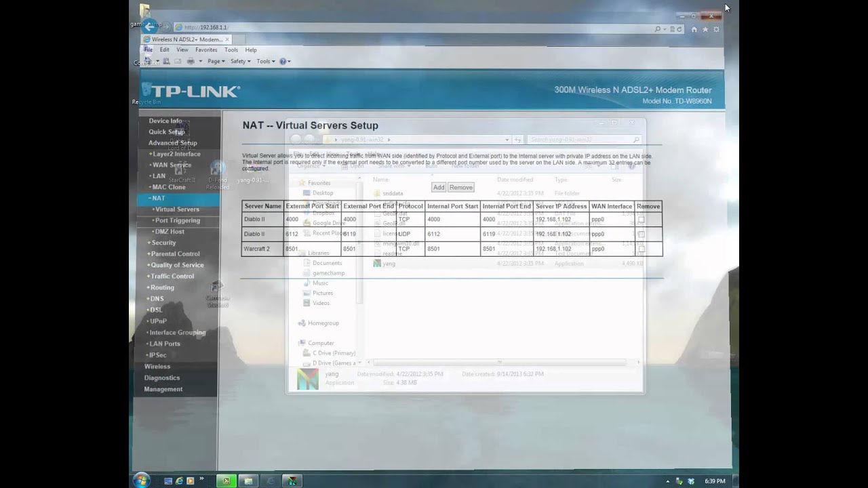The height and width of the screenshot is (488, 868).
Task: Select the snddata folder in Explorer
Action: click(x=393, y=193)
